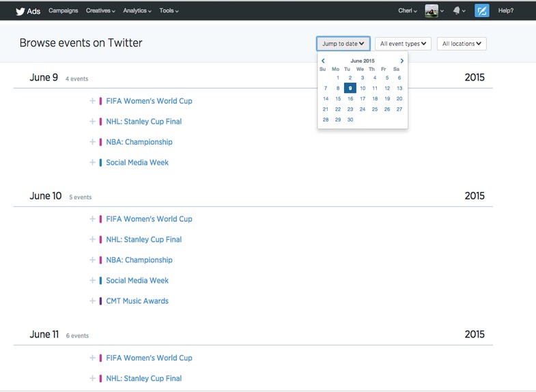
Task: Open the Cheri account menu
Action: tap(408, 11)
